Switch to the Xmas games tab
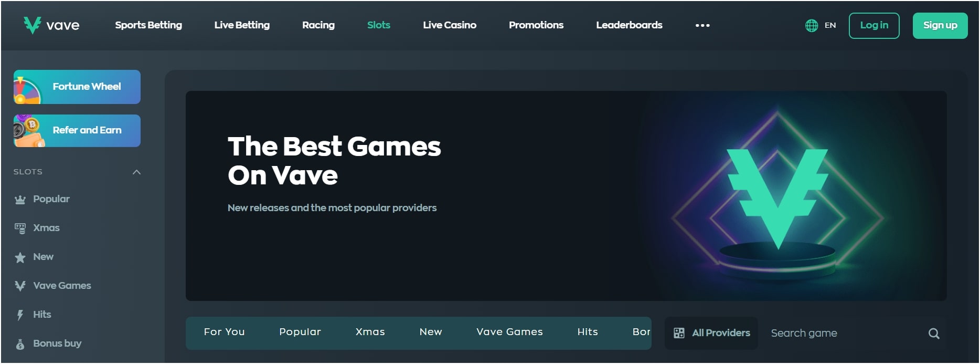The height and width of the screenshot is (364, 980). tap(370, 332)
